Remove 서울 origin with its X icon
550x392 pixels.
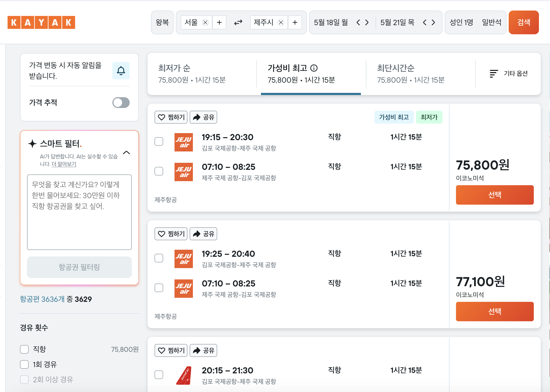(205, 22)
